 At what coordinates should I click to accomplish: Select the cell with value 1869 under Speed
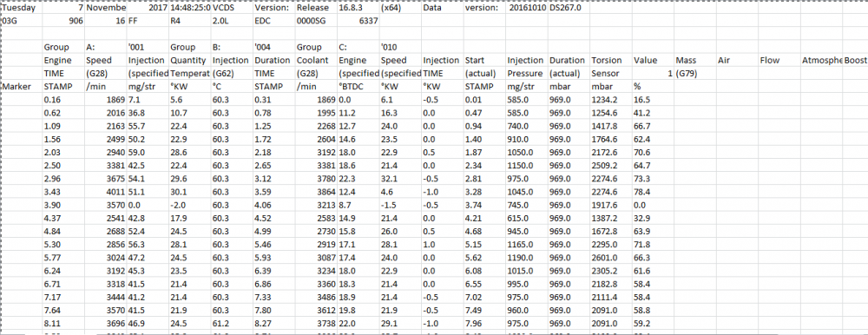click(106, 100)
